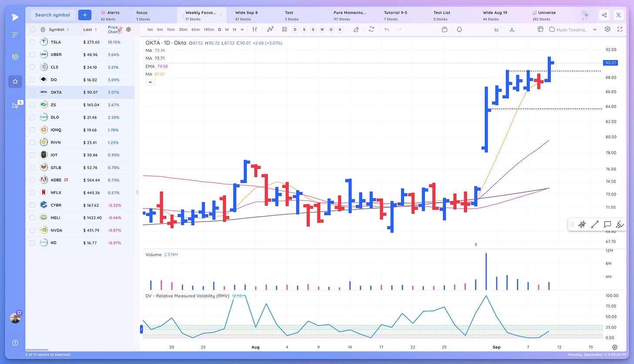The height and width of the screenshot is (364, 634).
Task: Click the refresh chart icon
Action: coord(371,29)
